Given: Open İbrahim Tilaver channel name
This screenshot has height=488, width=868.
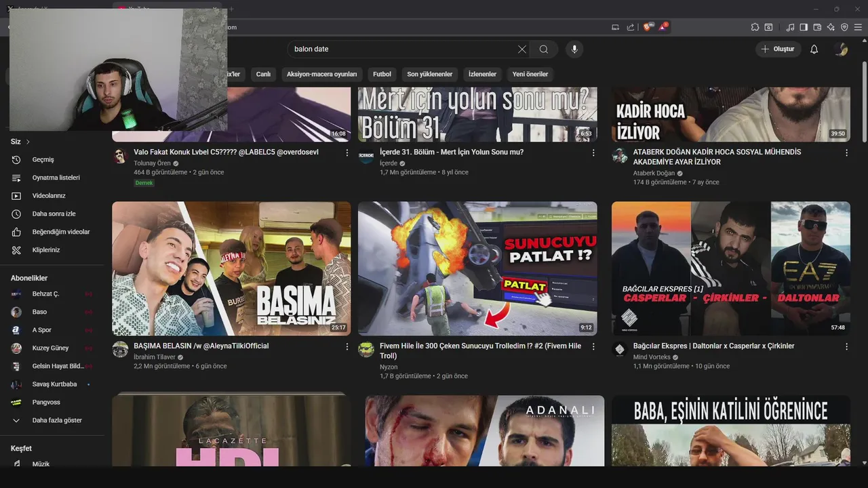Looking at the screenshot, I should tap(155, 357).
